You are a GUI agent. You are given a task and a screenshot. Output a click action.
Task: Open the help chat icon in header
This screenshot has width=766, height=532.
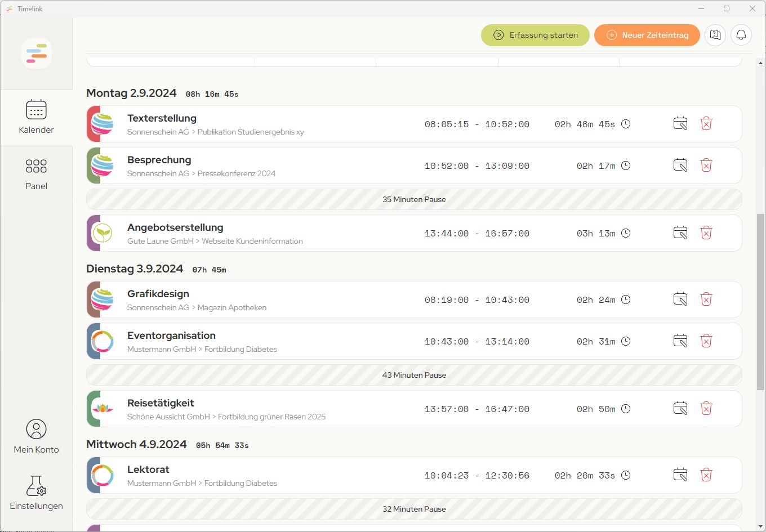pyautogui.click(x=715, y=35)
